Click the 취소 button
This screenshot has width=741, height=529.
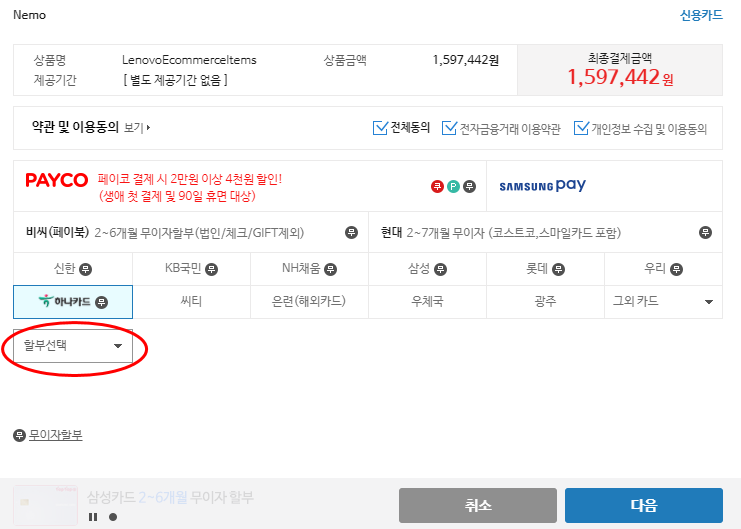click(x=478, y=505)
